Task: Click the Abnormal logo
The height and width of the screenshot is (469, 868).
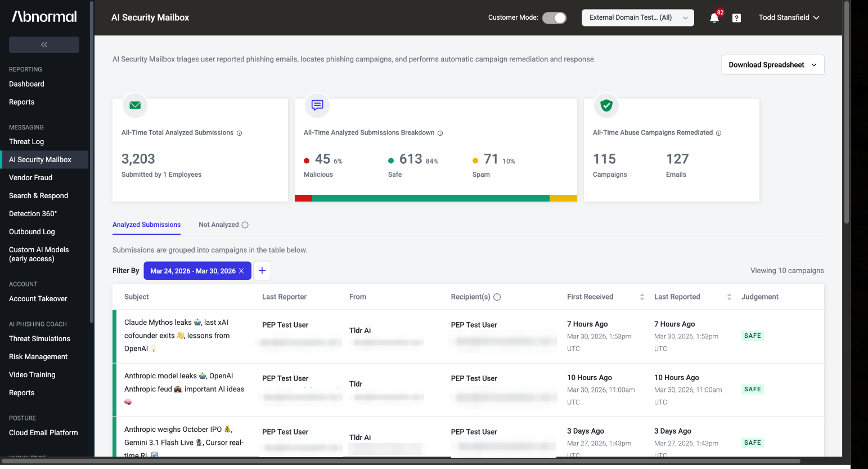Action: (x=44, y=16)
